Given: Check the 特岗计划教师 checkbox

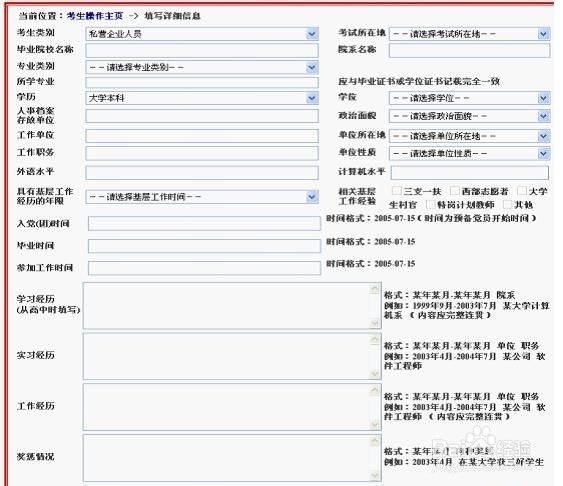Looking at the screenshot, I should click(431, 205).
